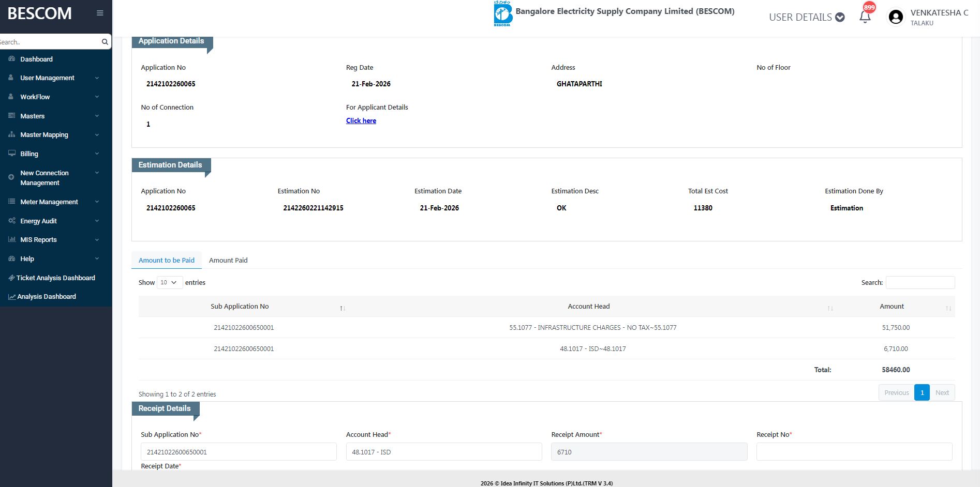Click the hamburger menu icon beside BESCOM

point(100,13)
